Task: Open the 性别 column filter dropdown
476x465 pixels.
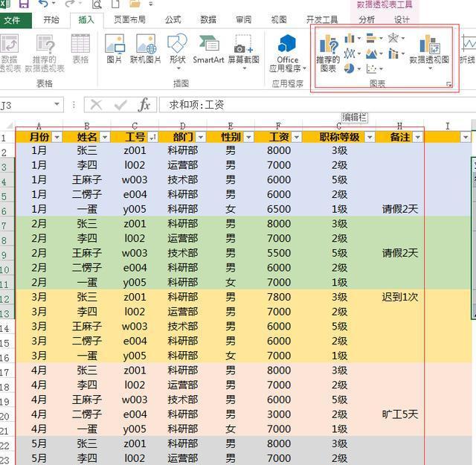Action: 248,138
